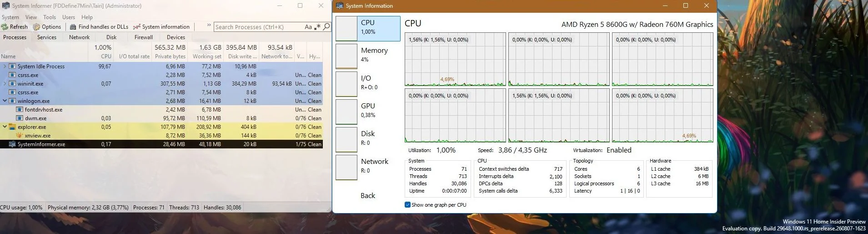Screen dimensions: 868x234
Task: Sort by the Disk write column header
Action: (242, 56)
